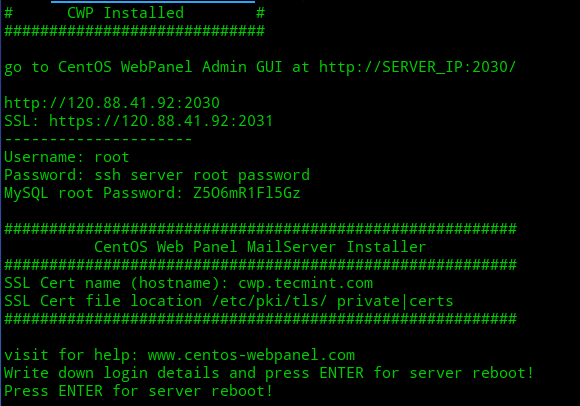
Task: Click the http://120.88.41.92:2030 URL
Action: (x=112, y=103)
